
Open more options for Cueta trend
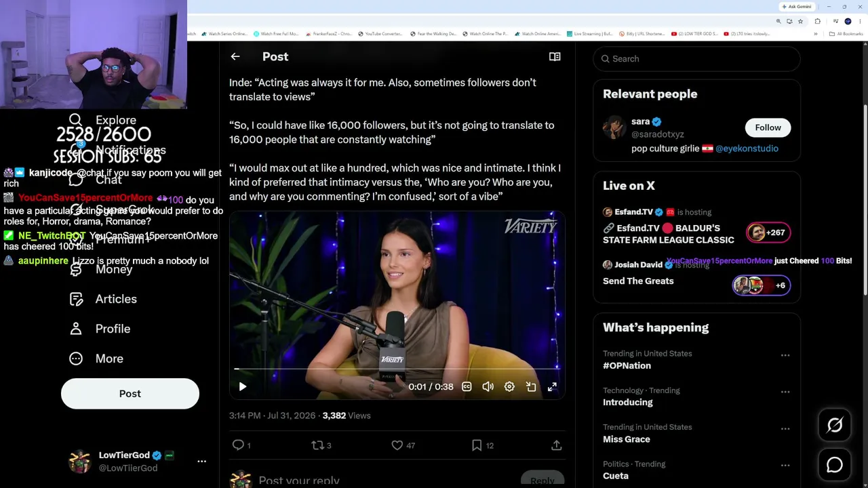pos(785,466)
